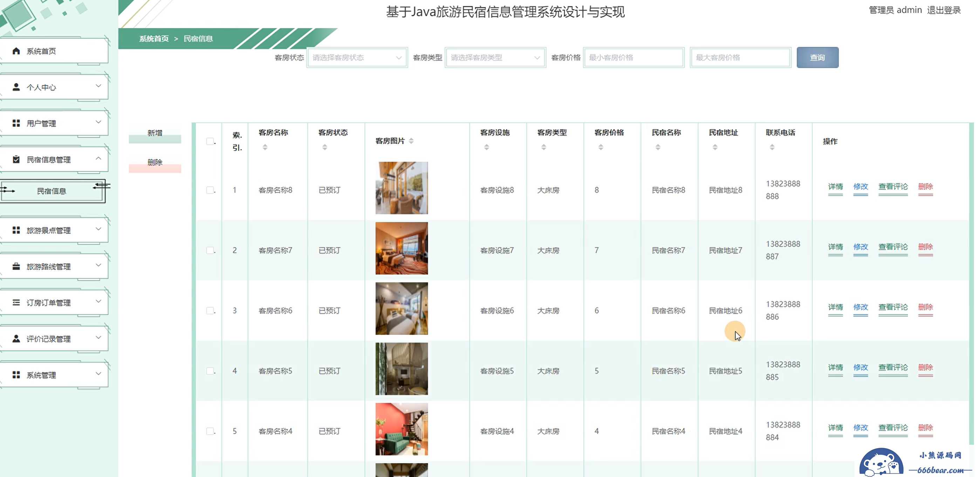The width and height of the screenshot is (980, 477).
Task: Open the 客房状态 dropdown filter
Action: coord(357,57)
